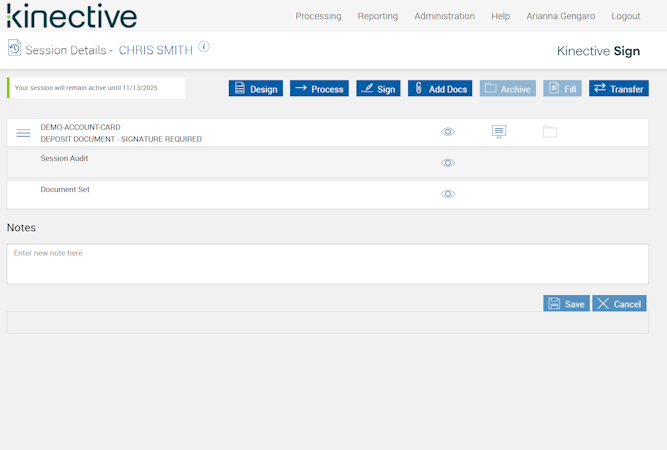This screenshot has width=667, height=450.
Task: View the DEMO-ACCOUNT-CARD document via eye icon
Action: [448, 132]
